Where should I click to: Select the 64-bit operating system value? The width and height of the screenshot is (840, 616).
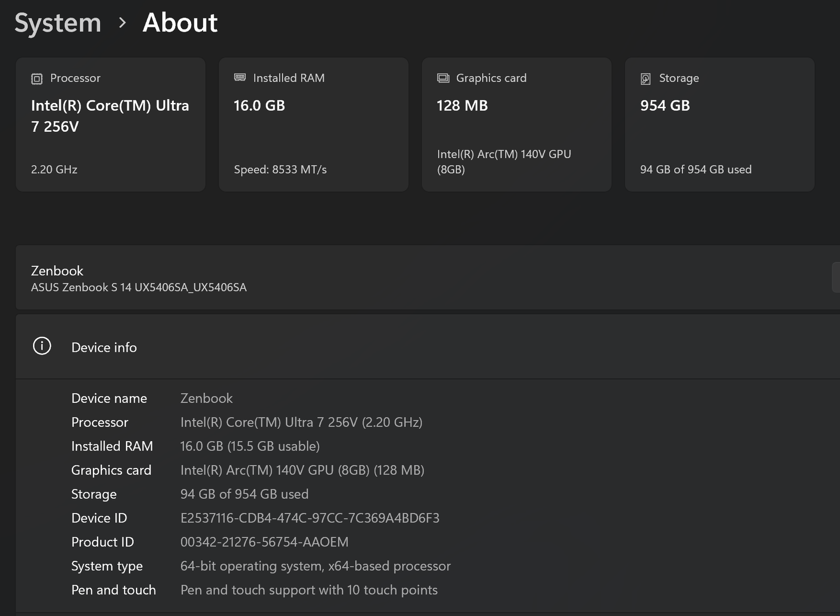tap(316, 567)
